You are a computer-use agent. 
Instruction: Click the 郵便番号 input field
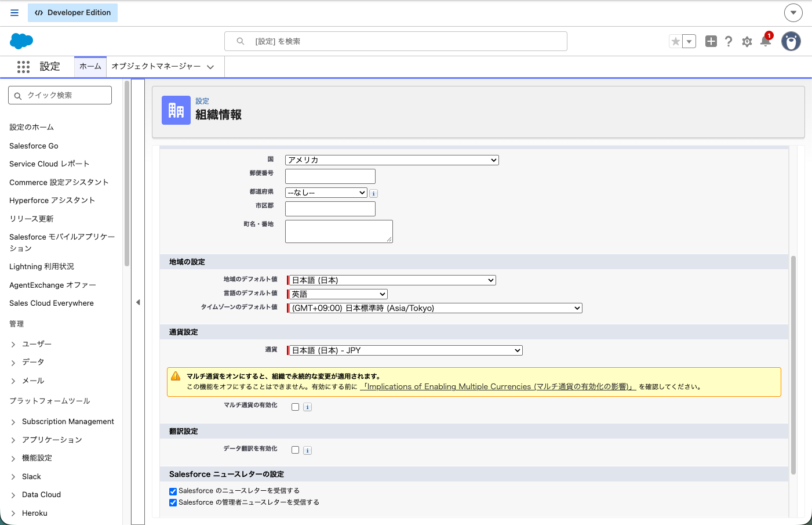pos(330,176)
